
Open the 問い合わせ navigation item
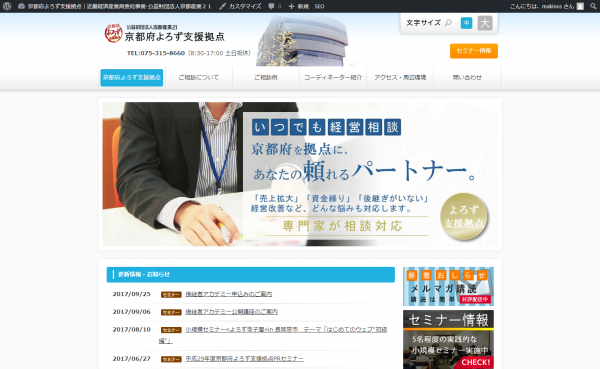pyautogui.click(x=467, y=78)
